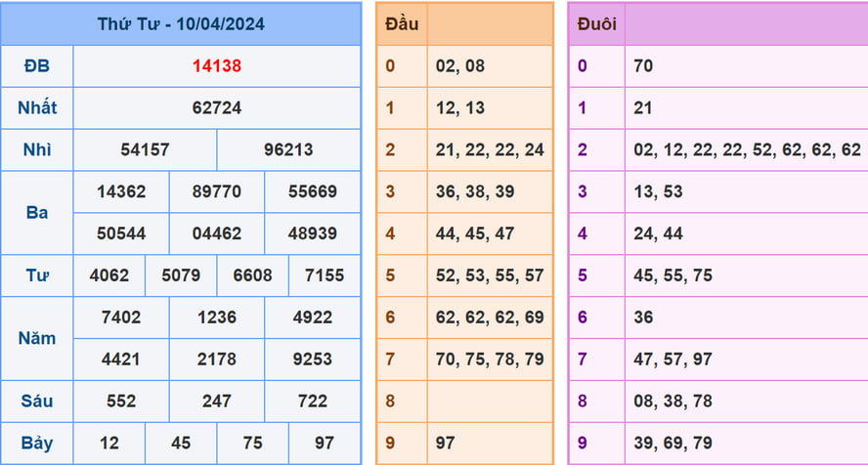This screenshot has width=868, height=465.
Task: Click the Đuôi column header
Action: pos(596,24)
